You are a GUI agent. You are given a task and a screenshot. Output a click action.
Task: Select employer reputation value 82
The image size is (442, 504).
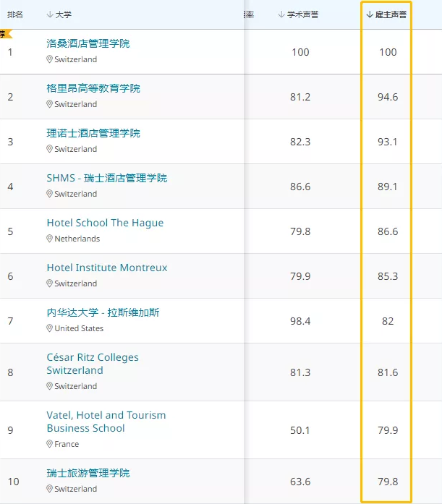pos(388,321)
